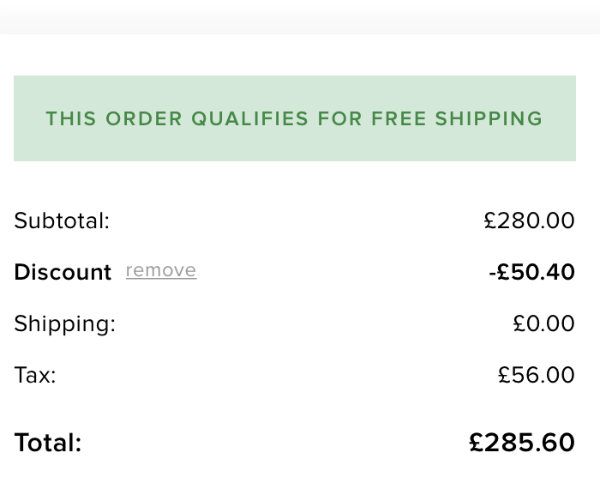Select the Tax label
600x489 pixels.
[35, 375]
